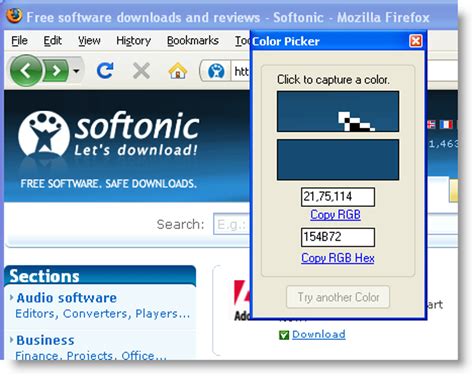Open the Audio software section link
Viewport: 474px width, 376px height.
coord(67,298)
